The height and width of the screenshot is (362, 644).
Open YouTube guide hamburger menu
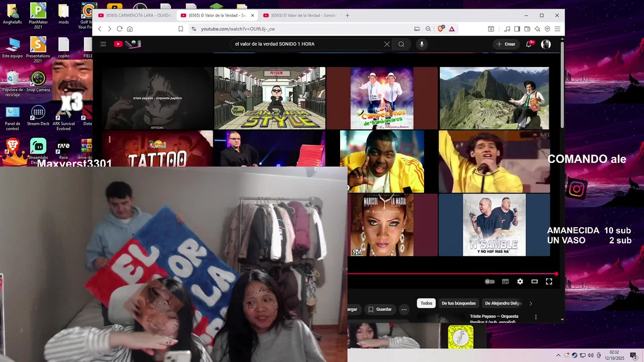tap(103, 44)
